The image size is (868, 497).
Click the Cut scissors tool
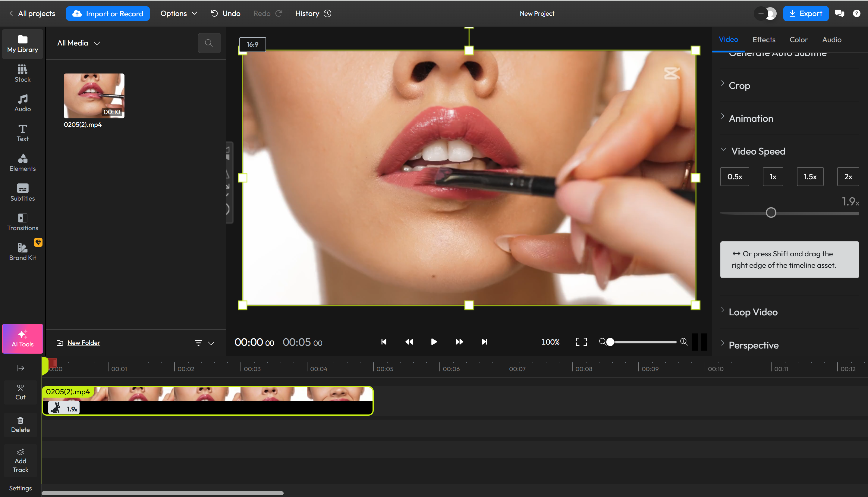click(20, 392)
